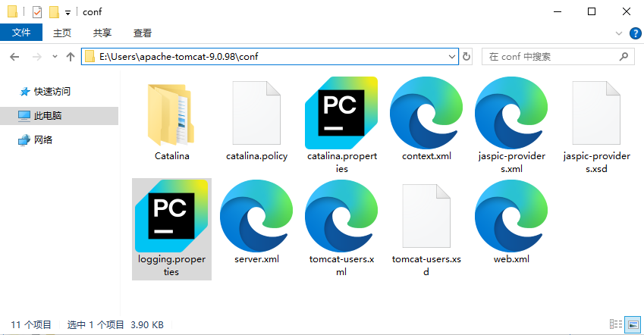Image resolution: width=644 pixels, height=335 pixels.
Task: Open the Catalina folder icon
Action: (171, 114)
